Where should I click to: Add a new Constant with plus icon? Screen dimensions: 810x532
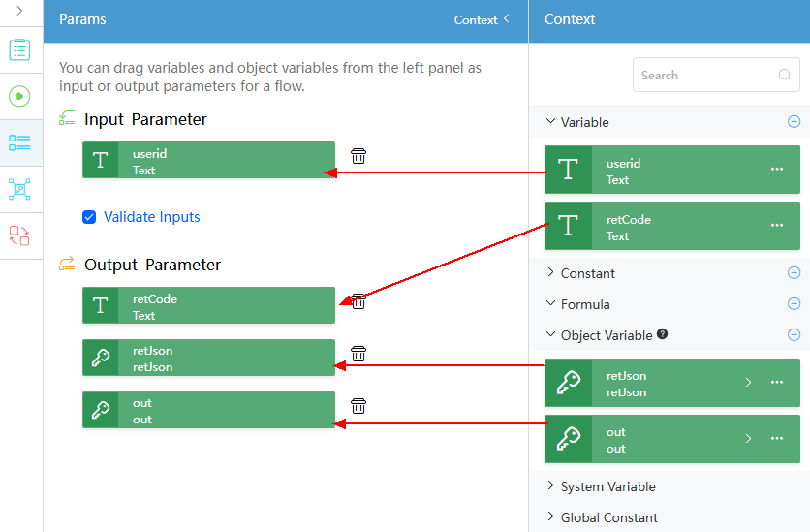click(794, 272)
